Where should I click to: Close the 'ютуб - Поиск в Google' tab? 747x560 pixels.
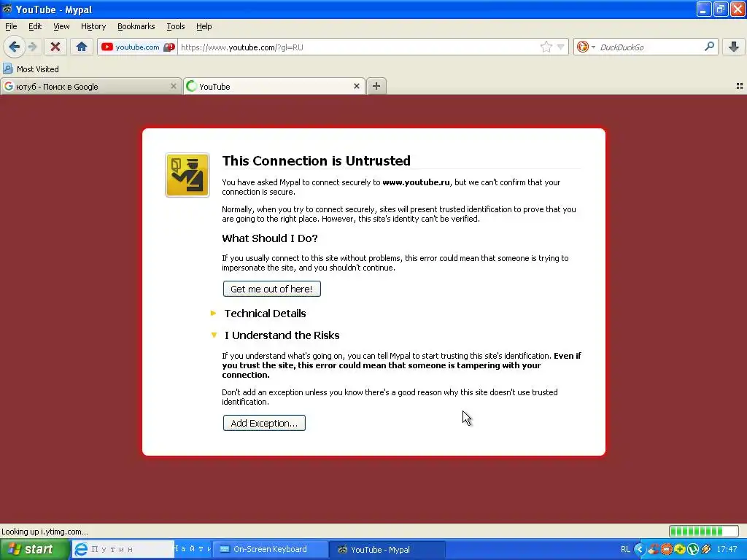[174, 86]
